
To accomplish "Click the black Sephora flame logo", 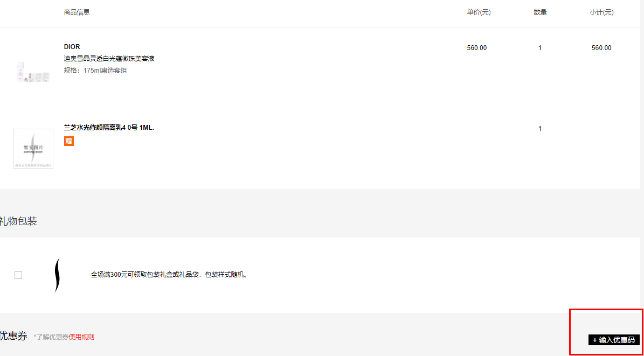I will click(57, 275).
